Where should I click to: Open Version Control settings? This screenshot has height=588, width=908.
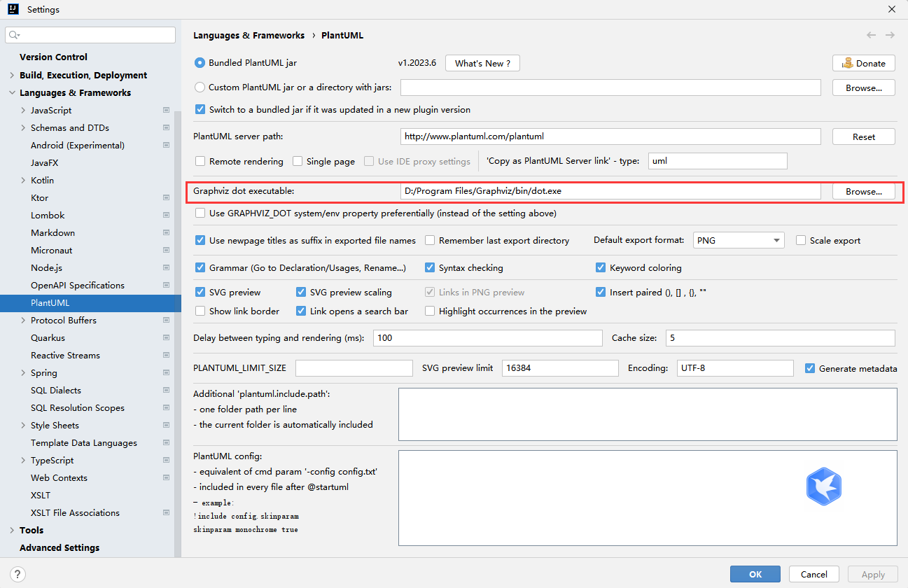[x=53, y=57]
